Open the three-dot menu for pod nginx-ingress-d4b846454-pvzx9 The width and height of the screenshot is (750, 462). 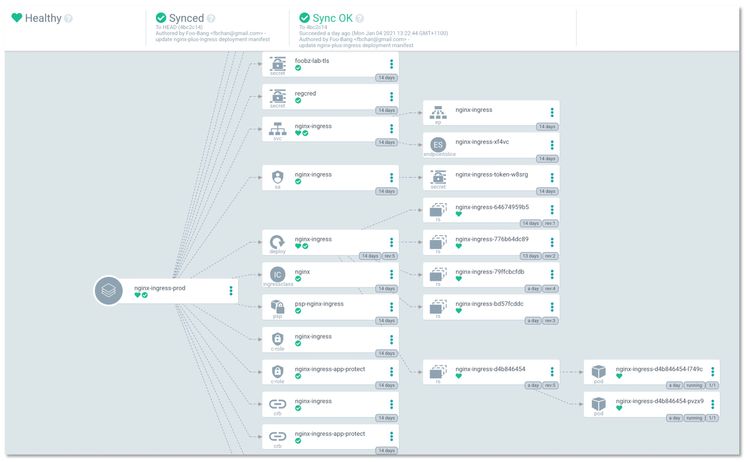(x=711, y=404)
